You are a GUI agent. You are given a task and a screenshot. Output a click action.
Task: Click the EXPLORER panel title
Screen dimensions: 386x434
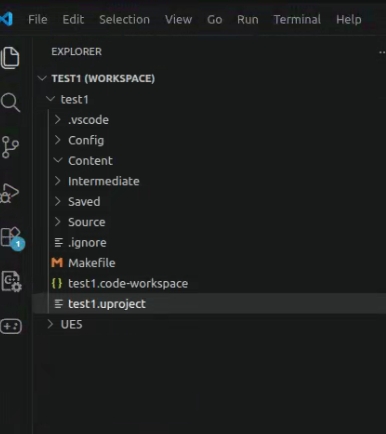pyautogui.click(x=77, y=52)
